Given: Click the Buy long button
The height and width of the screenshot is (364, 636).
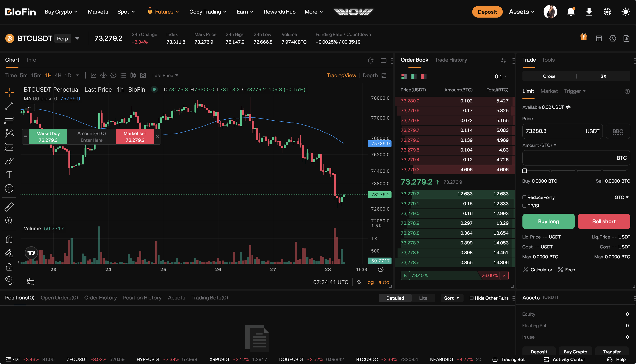Looking at the screenshot, I should [548, 221].
